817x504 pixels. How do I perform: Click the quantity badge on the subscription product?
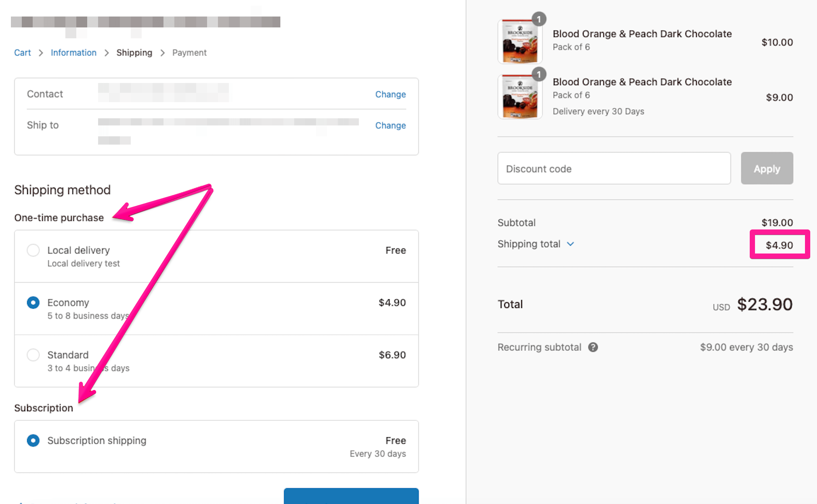pyautogui.click(x=539, y=74)
